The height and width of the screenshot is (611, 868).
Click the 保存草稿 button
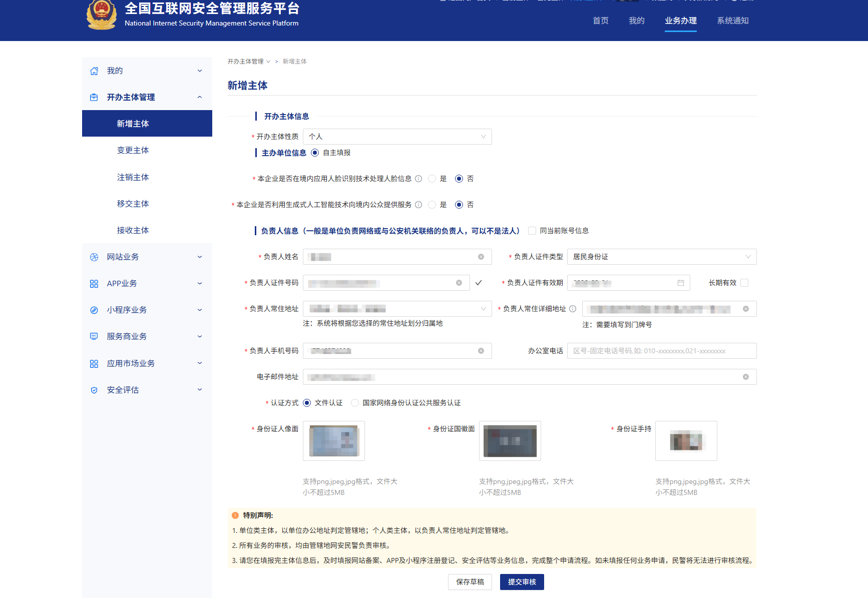pos(470,582)
